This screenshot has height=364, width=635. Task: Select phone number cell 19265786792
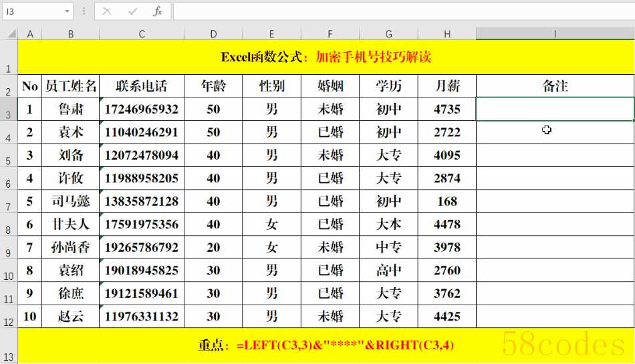point(142,247)
